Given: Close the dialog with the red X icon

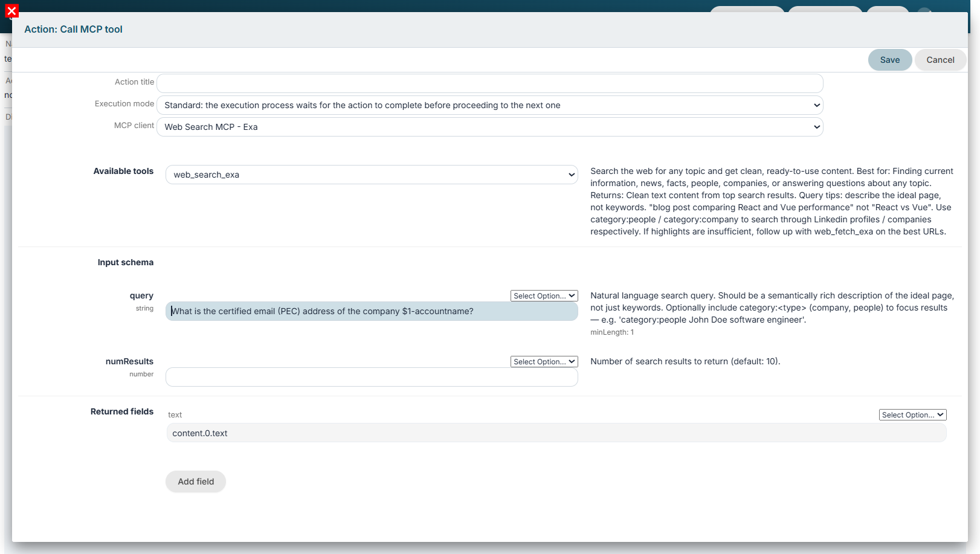Looking at the screenshot, I should tap(11, 11).
